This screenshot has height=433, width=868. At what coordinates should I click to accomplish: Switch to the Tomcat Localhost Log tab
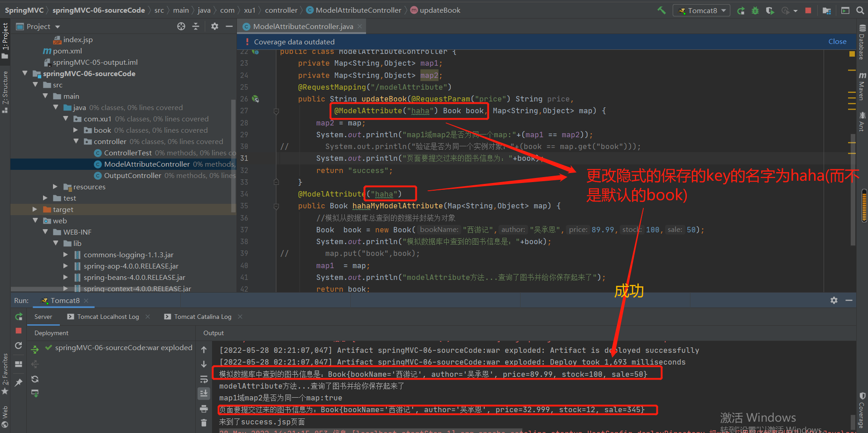click(108, 317)
